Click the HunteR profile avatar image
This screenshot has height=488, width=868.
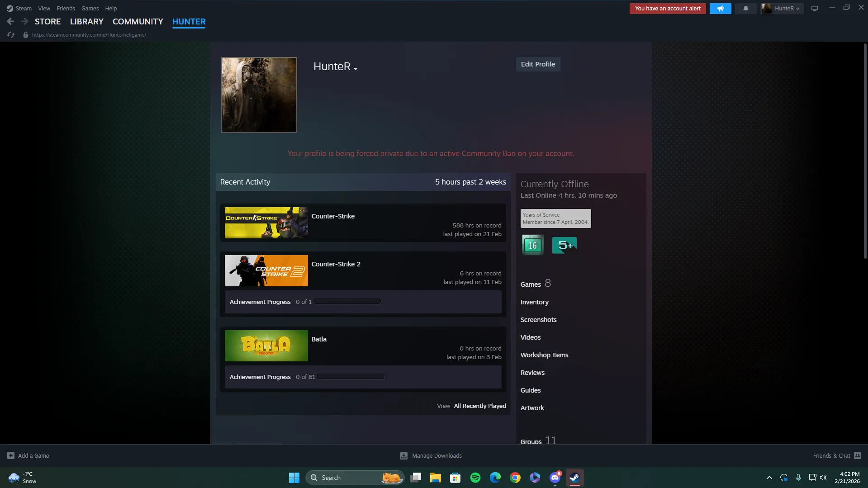[x=259, y=95]
